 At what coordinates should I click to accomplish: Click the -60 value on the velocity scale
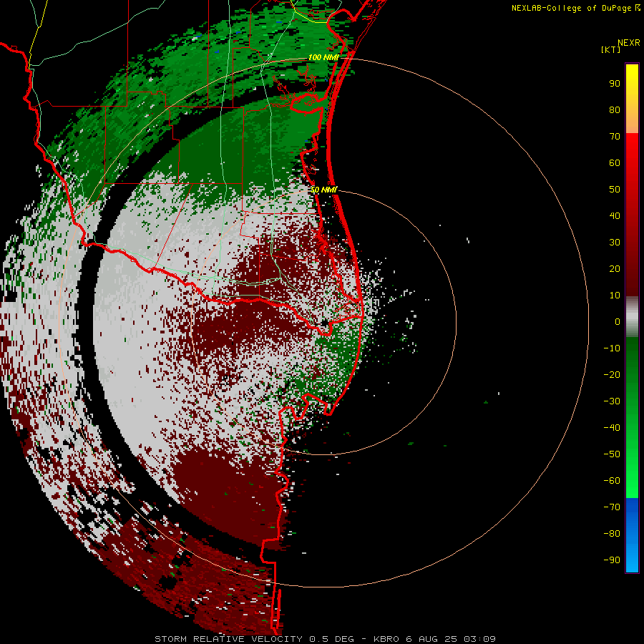coord(612,481)
